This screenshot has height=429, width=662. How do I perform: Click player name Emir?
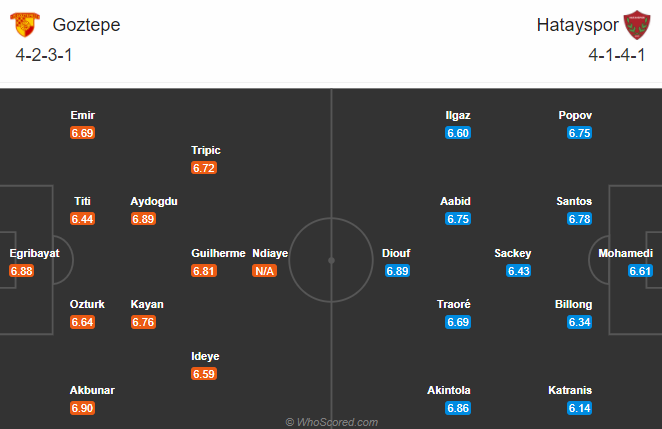[x=83, y=115]
